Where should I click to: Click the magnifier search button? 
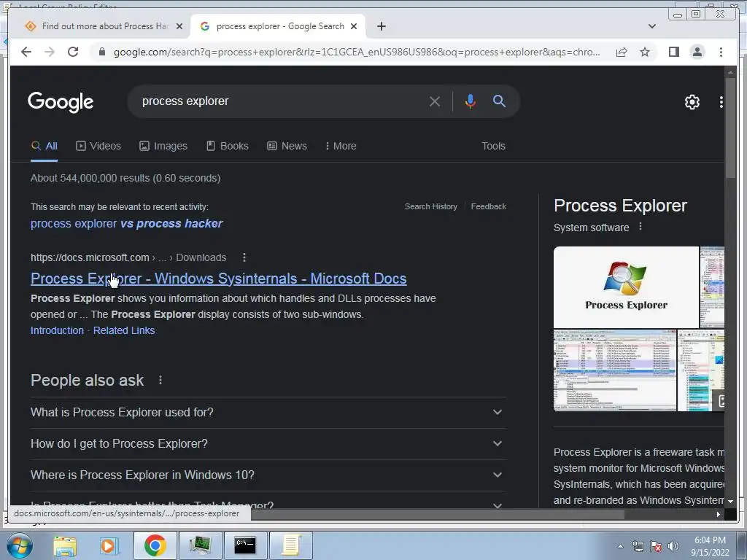(499, 101)
